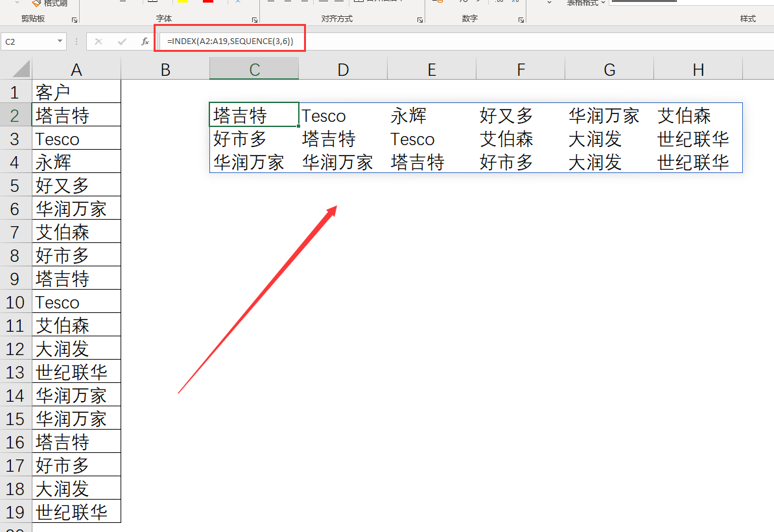Open the 数字 group dialog launcher

[x=521, y=20]
